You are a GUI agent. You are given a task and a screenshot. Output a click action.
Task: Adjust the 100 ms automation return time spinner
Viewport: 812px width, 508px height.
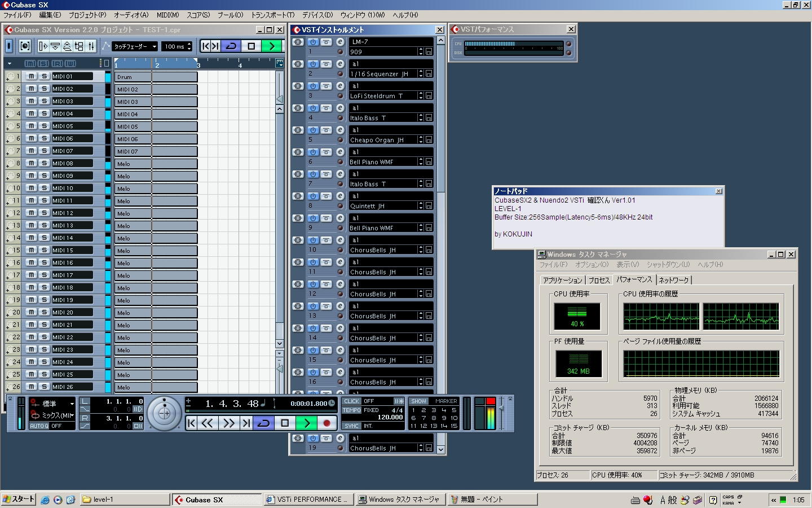189,46
